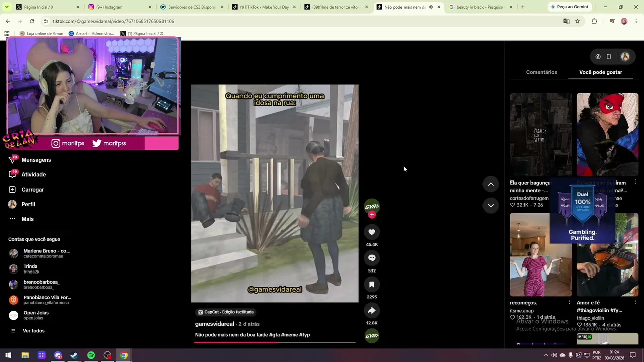
Task: Open the spinning sound disc icon
Action: [x=372, y=336]
